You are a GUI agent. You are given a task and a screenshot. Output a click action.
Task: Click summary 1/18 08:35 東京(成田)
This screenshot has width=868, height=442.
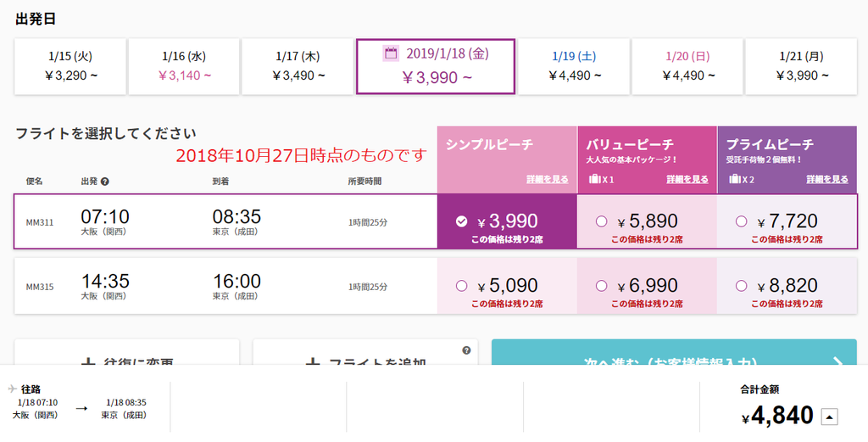click(125, 409)
